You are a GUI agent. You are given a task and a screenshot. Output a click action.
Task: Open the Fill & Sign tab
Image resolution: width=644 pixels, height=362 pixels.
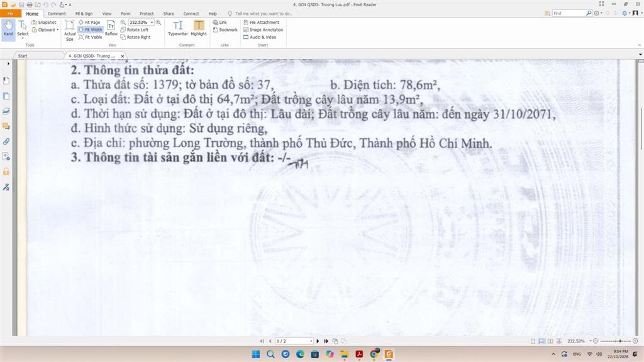coord(84,14)
